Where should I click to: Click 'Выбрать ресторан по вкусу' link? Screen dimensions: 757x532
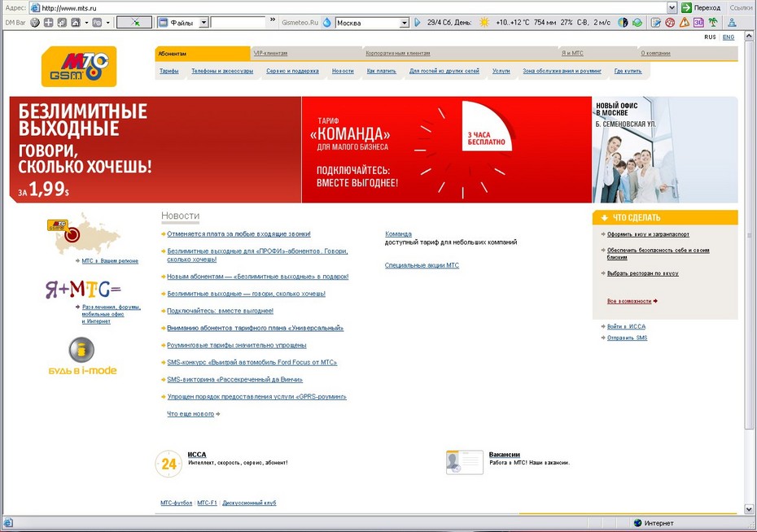pyautogui.click(x=642, y=273)
